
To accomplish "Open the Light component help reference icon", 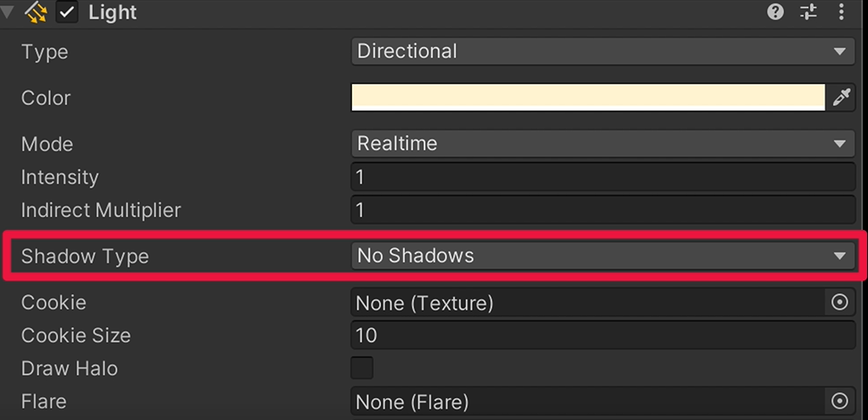I will [x=775, y=11].
